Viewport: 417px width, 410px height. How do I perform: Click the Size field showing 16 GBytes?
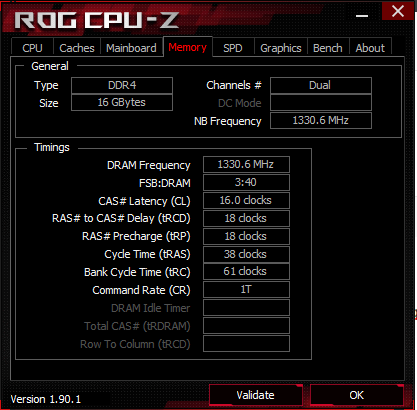click(122, 102)
